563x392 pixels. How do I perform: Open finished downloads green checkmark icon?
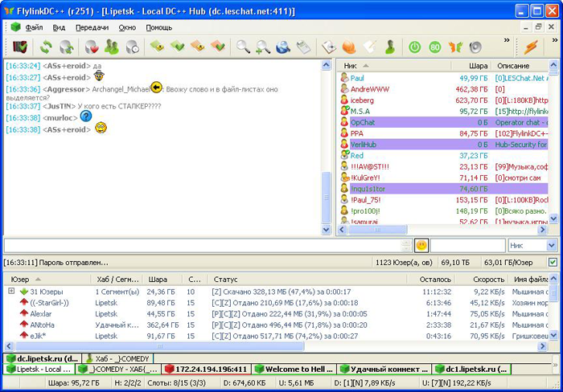[178, 47]
